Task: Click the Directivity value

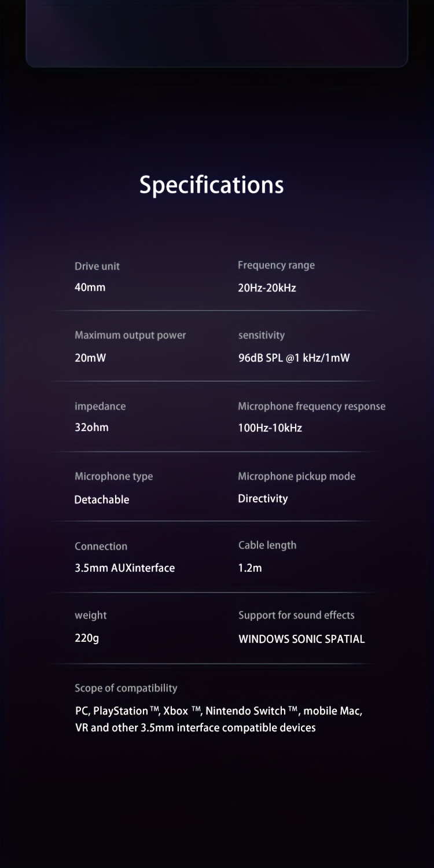Action: click(263, 498)
